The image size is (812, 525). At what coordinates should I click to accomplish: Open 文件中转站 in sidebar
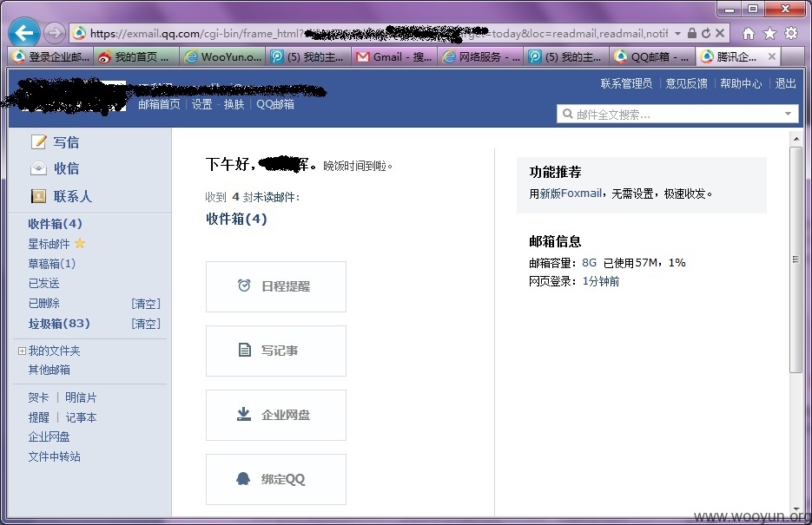tap(54, 456)
